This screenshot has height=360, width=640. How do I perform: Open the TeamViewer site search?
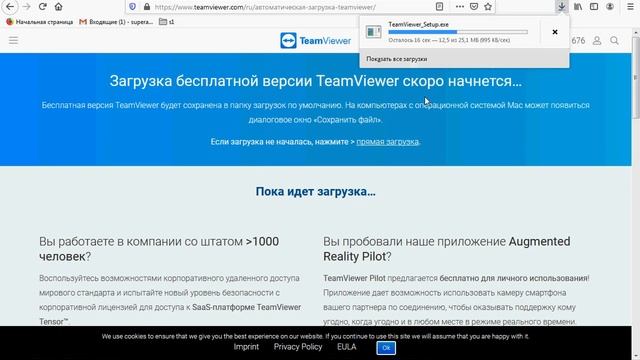point(614,40)
